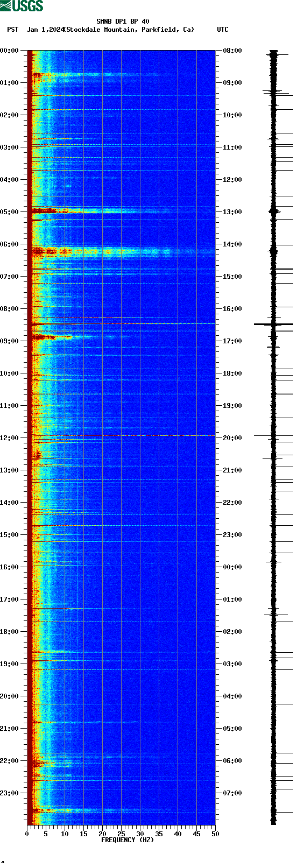Viewport: 297px width, 868px height.
Task: Click the 'UTC' label
Action: pos(223,30)
